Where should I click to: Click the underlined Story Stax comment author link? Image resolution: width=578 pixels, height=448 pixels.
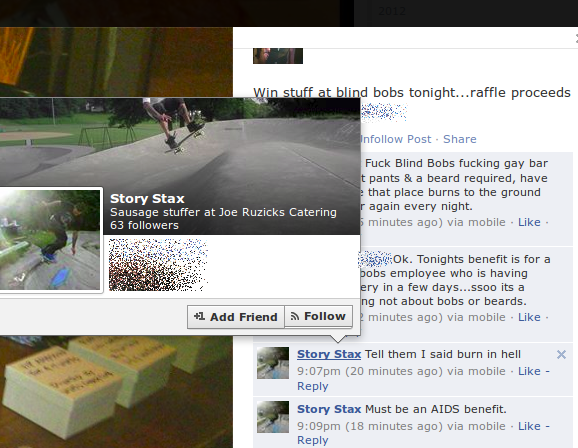[x=329, y=354]
